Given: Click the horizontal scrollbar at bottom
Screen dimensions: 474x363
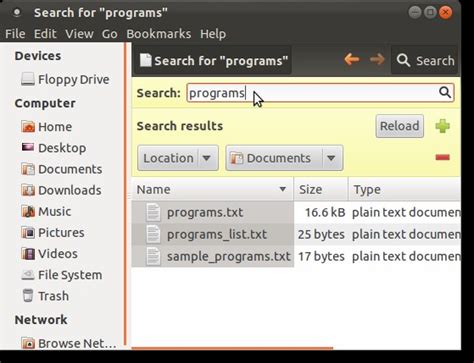Looking at the screenshot, I should [x=232, y=348].
